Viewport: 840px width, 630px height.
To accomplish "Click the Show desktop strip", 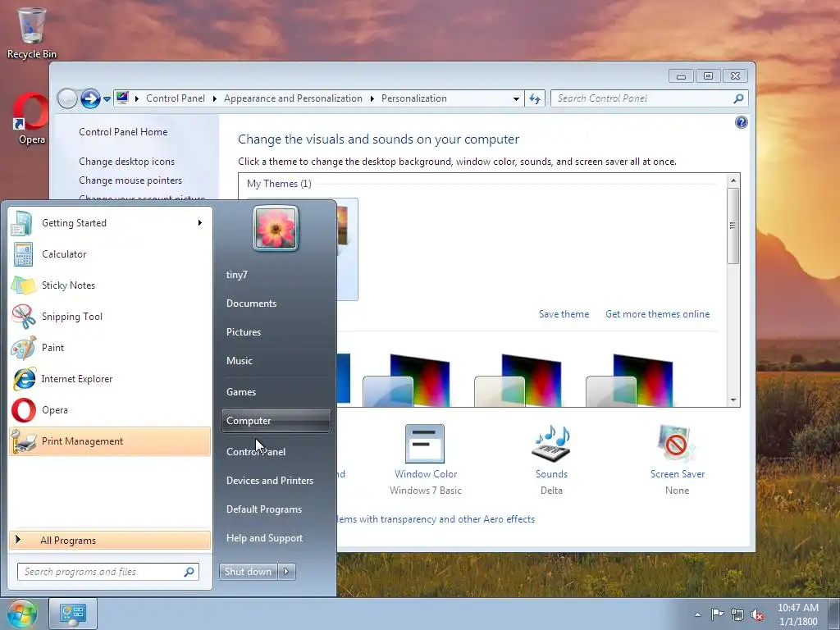I will pos(834,614).
